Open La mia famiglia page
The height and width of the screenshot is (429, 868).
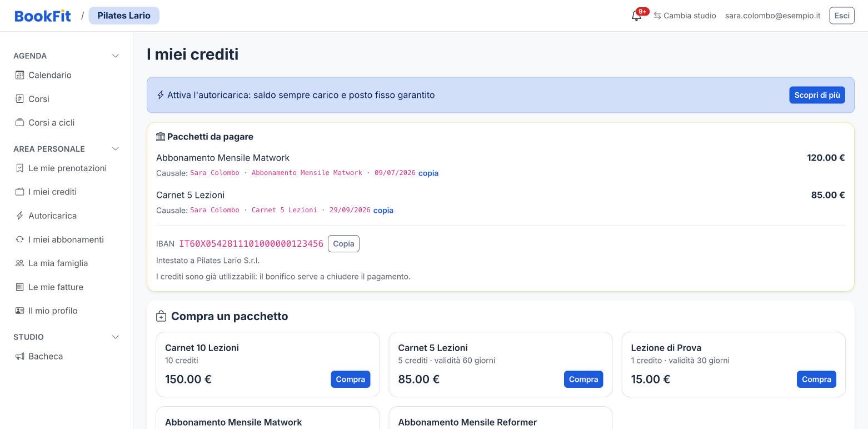(67, 263)
